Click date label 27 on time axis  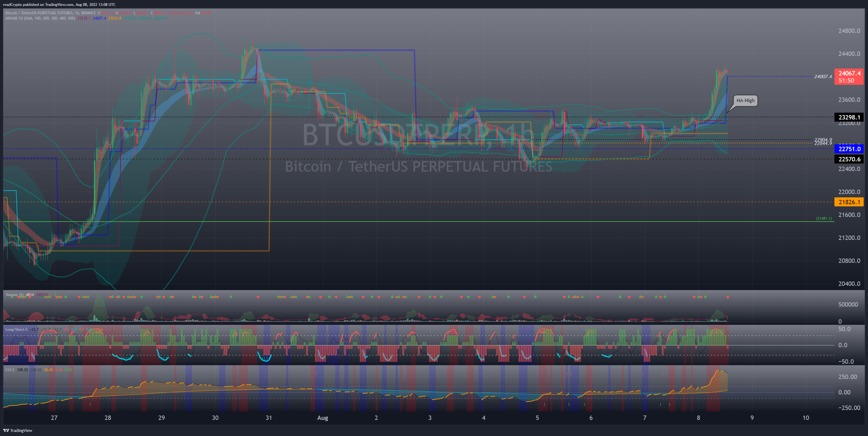point(54,417)
